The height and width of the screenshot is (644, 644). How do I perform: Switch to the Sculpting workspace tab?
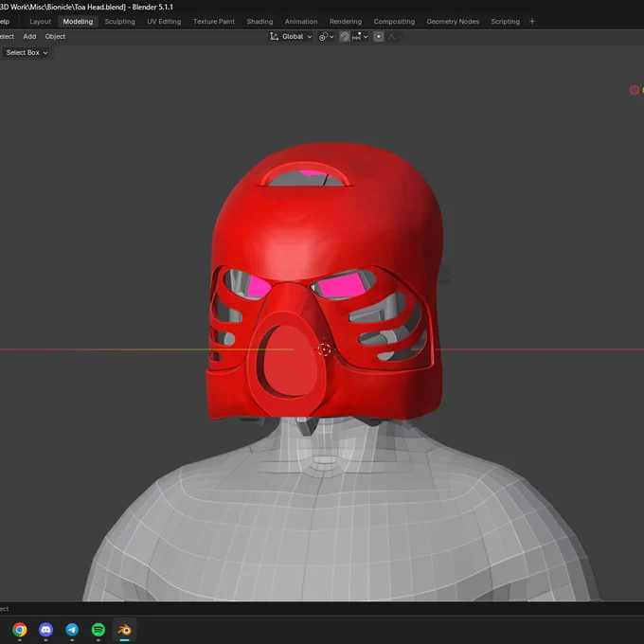[120, 22]
